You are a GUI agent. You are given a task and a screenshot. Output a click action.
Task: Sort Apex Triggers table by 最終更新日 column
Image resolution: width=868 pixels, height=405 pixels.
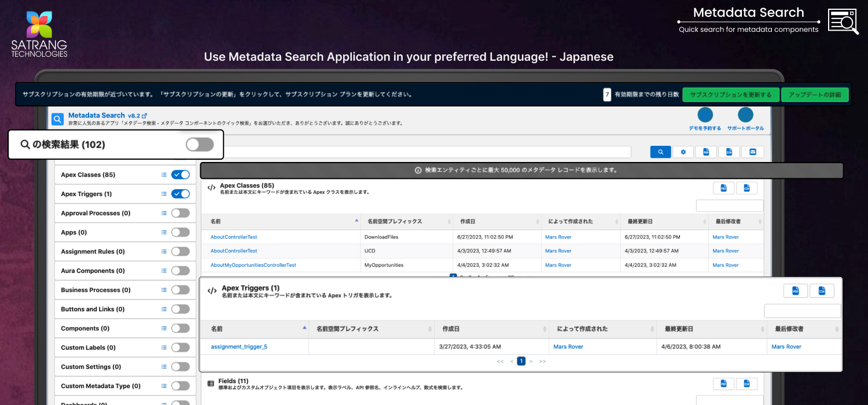pos(712,329)
